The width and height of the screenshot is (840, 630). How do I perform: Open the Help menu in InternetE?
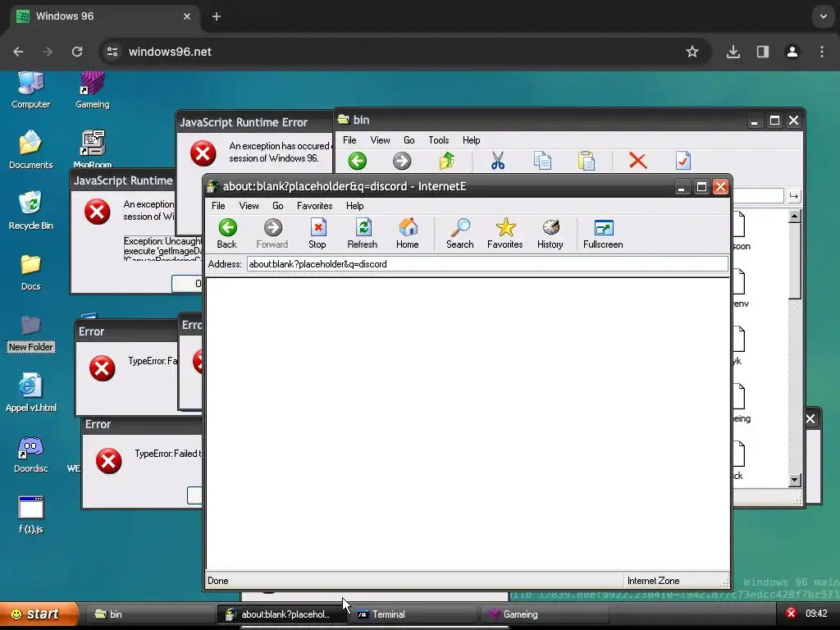(x=354, y=206)
